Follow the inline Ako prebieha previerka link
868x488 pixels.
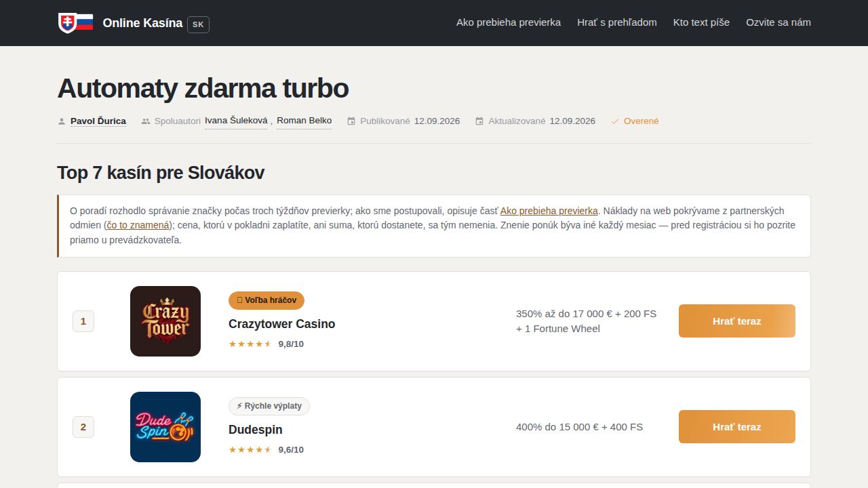pos(549,211)
